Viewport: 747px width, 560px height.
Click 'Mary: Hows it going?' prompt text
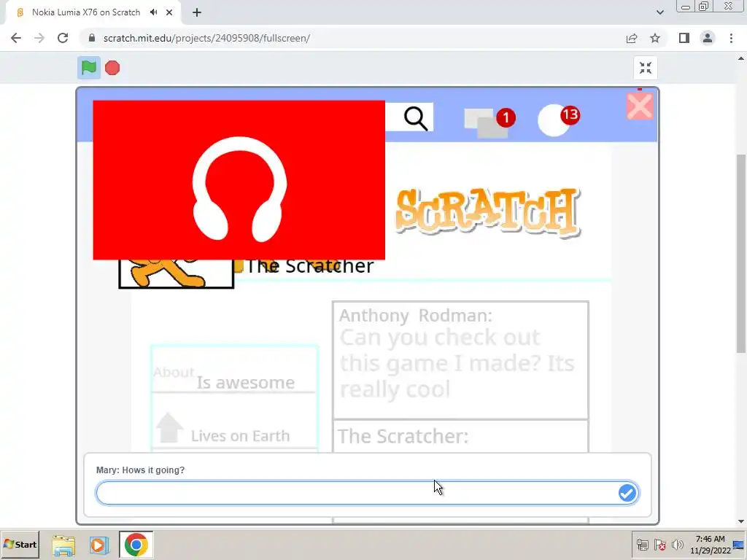(x=141, y=470)
